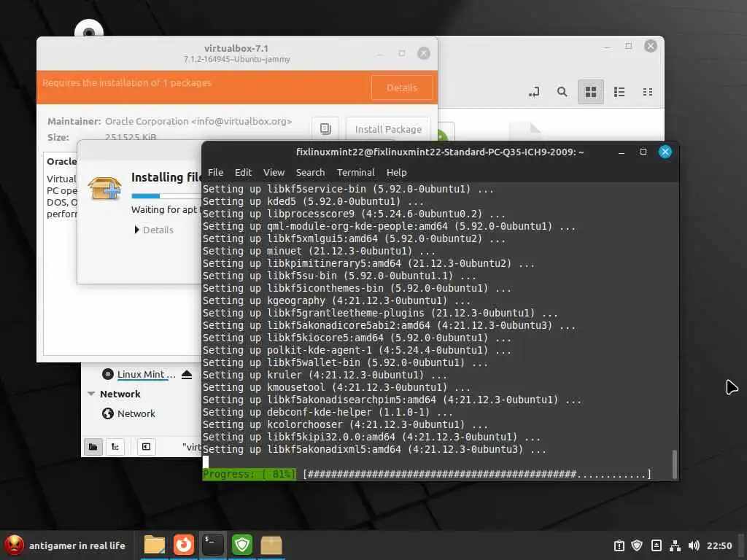
Task: Expand Details in Installing files dialog
Action: [x=154, y=230]
